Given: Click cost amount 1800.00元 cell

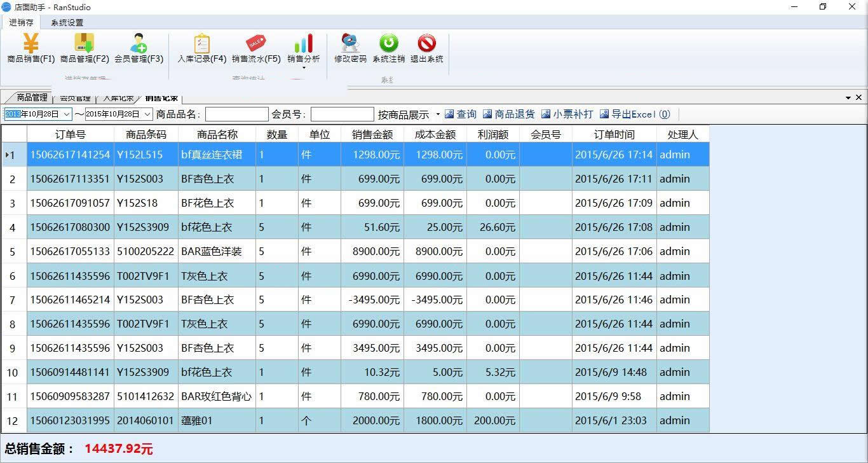Looking at the screenshot, I should pos(435,420).
